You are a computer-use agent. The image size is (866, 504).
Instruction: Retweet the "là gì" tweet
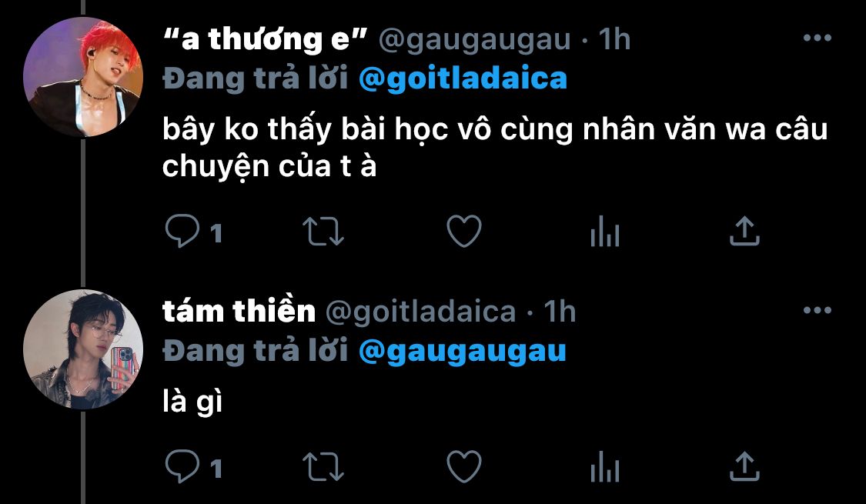pyautogui.click(x=323, y=467)
